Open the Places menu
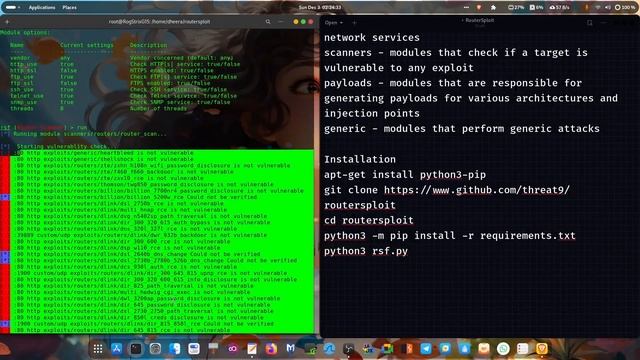 point(69,7)
